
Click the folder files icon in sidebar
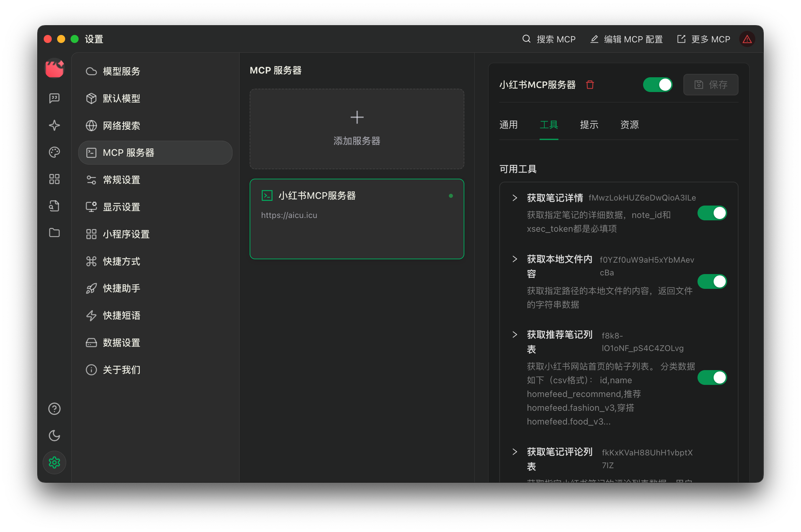(x=54, y=233)
